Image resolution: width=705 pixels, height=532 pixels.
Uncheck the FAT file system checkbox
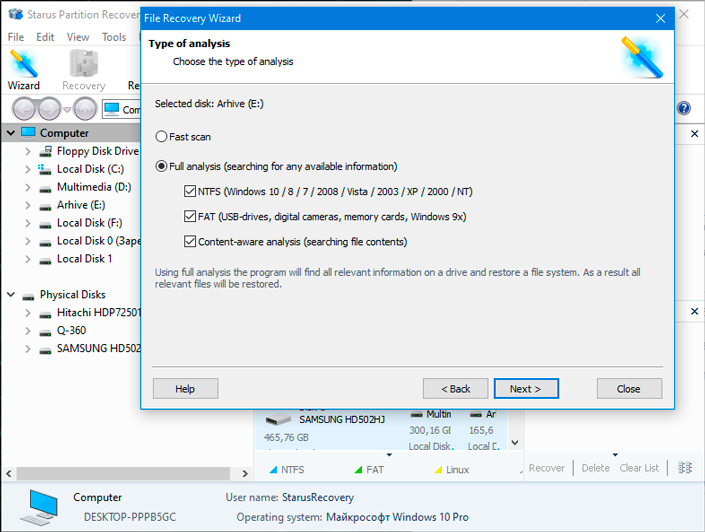point(190,216)
